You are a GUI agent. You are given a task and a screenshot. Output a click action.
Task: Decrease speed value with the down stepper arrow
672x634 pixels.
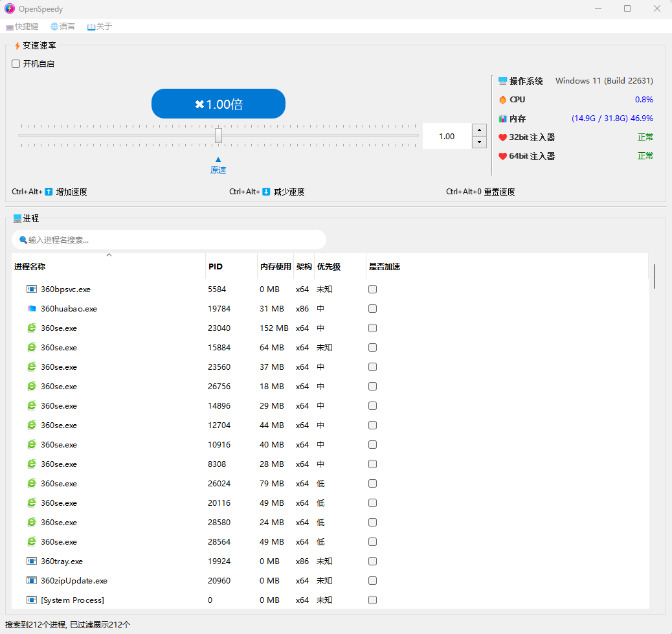coord(479,142)
